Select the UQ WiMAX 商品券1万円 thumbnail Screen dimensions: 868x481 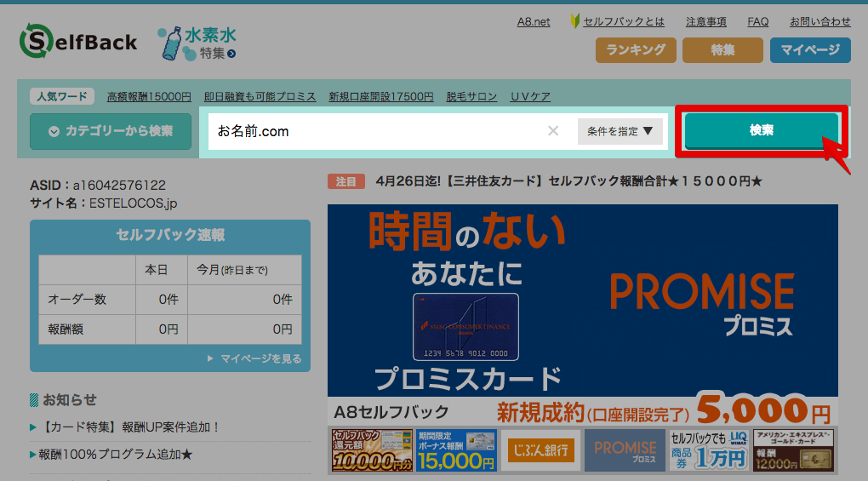(x=709, y=450)
